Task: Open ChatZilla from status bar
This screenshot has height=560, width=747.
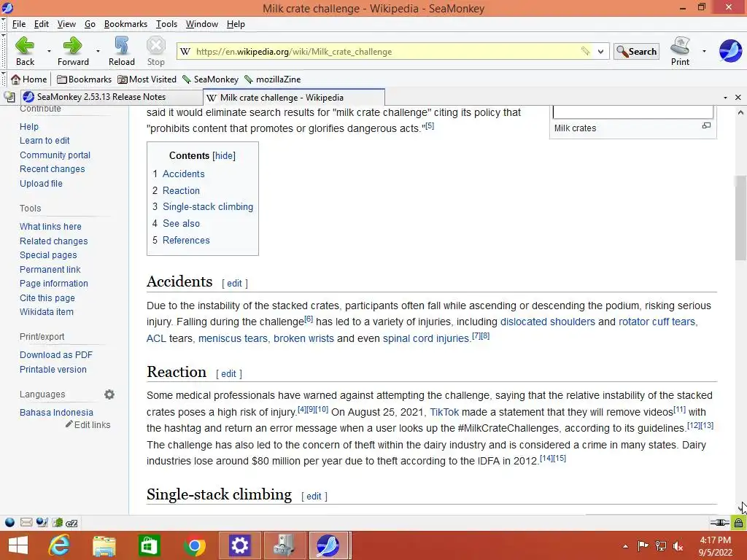Action: point(71,523)
